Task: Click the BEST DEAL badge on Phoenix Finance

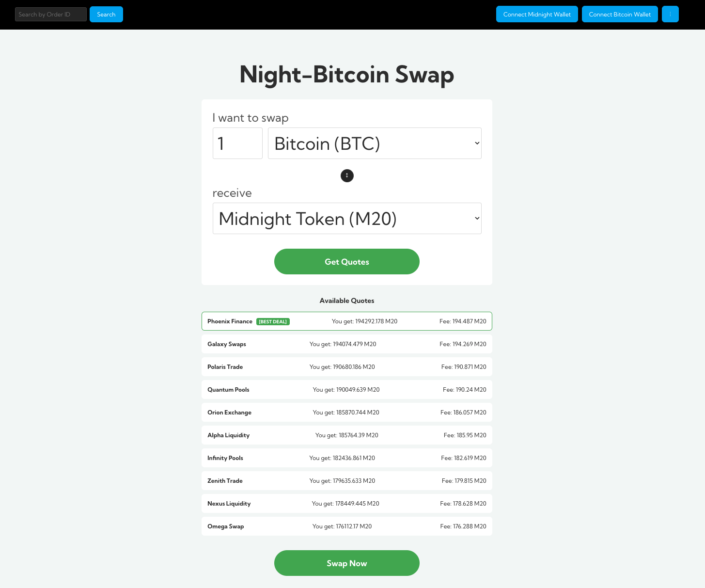Action: pos(273,321)
